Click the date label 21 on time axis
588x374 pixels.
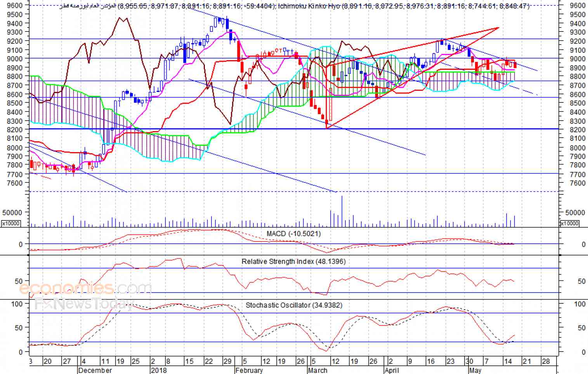[527, 361]
